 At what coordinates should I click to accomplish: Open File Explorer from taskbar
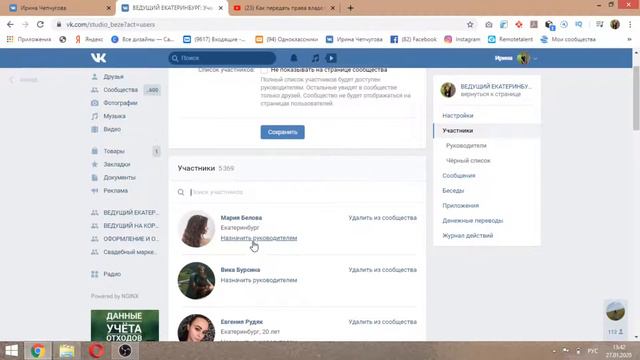point(67,351)
